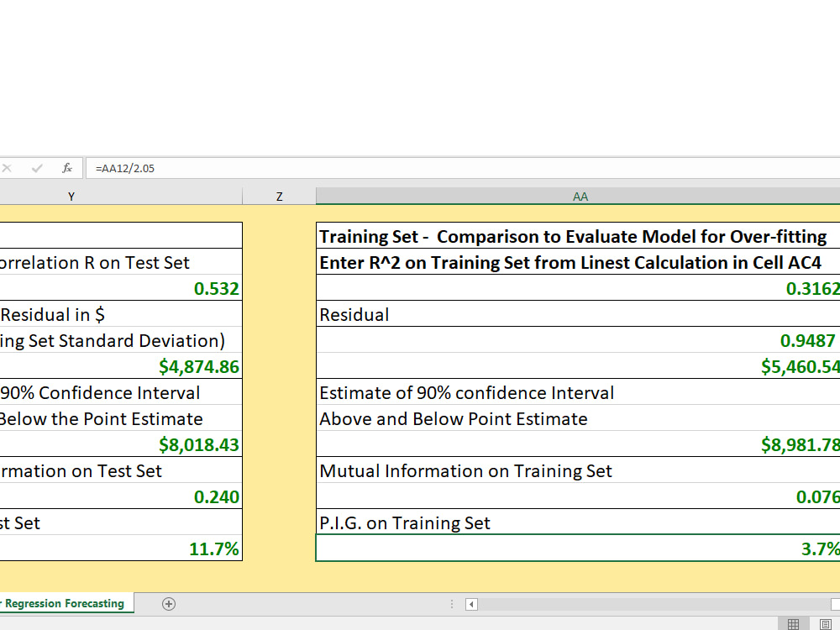Select cell showing 0.076
This screenshot has height=630, width=840.
(x=578, y=496)
